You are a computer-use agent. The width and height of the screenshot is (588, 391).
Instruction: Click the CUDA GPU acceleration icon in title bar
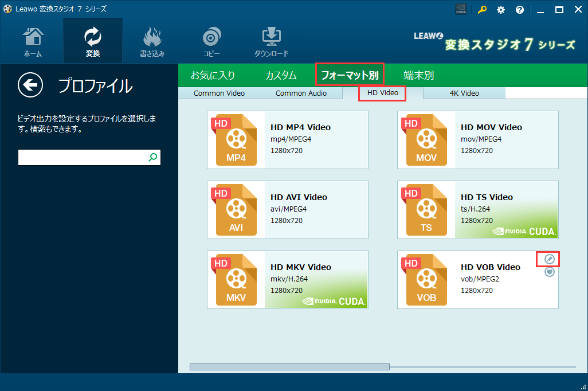[x=461, y=10]
